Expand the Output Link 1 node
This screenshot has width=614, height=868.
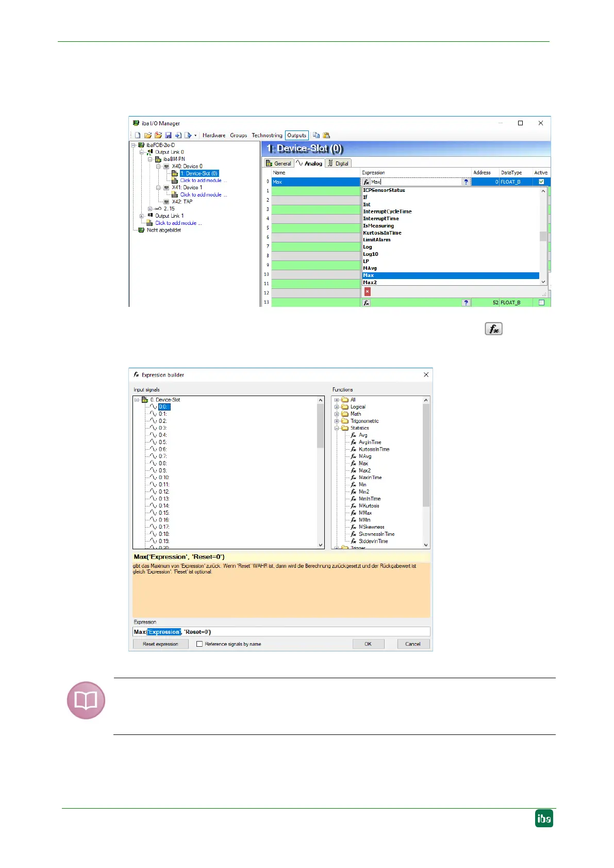142,216
